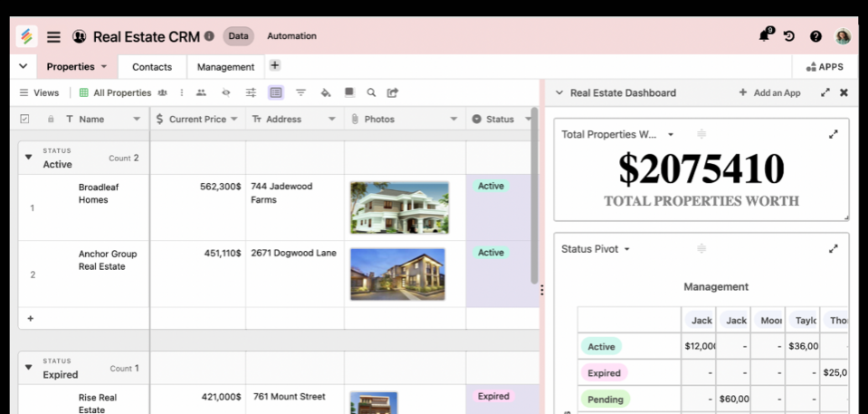Open the Current Price column dropdown

pos(234,120)
